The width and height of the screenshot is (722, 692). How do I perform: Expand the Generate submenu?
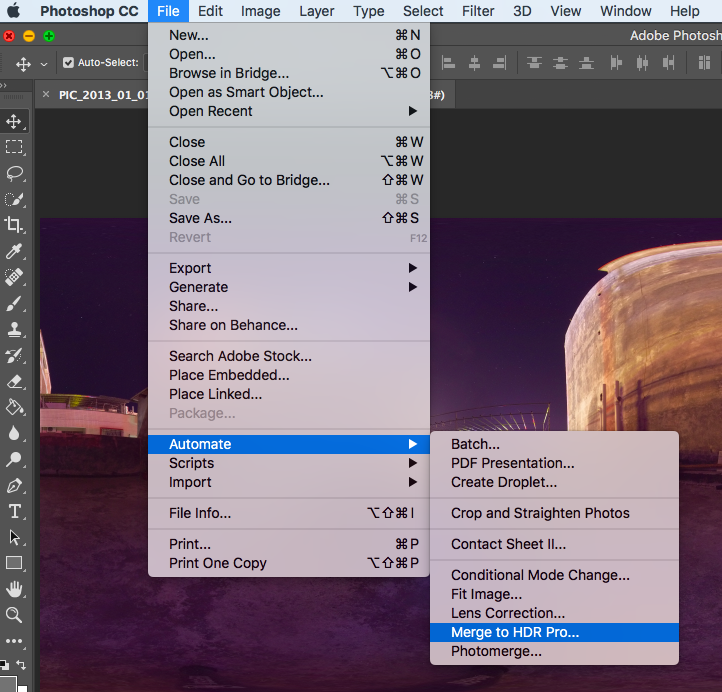[289, 287]
